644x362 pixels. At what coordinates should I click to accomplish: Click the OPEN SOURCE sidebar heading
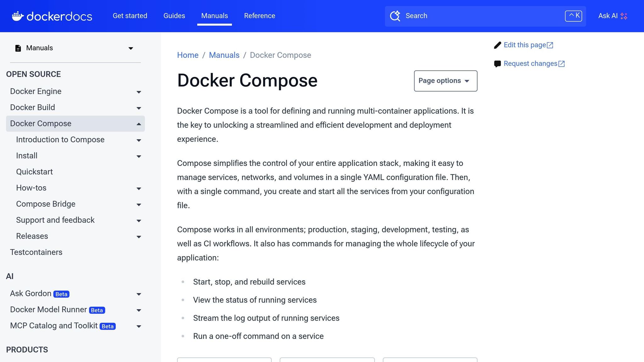(x=33, y=74)
